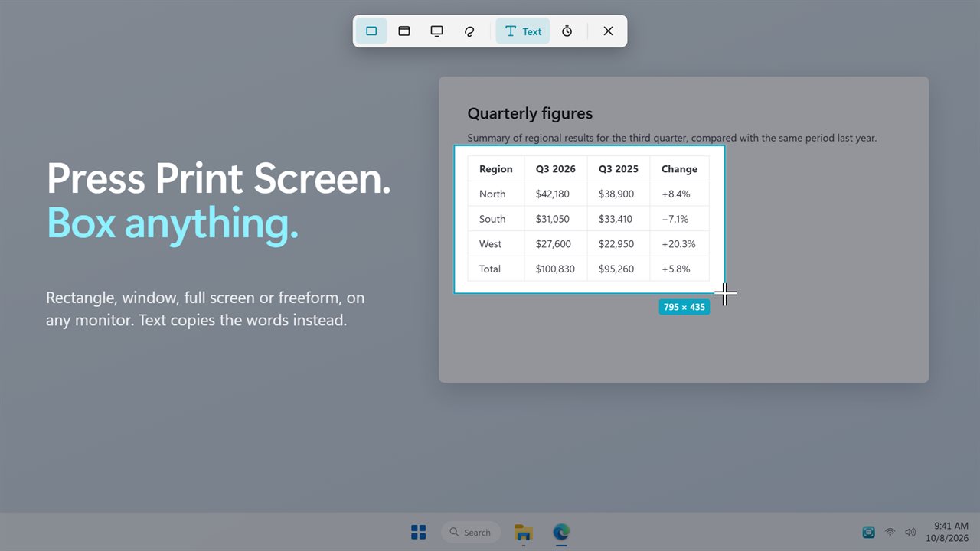Click the 'Press Print Screen.' headline

[219, 178]
